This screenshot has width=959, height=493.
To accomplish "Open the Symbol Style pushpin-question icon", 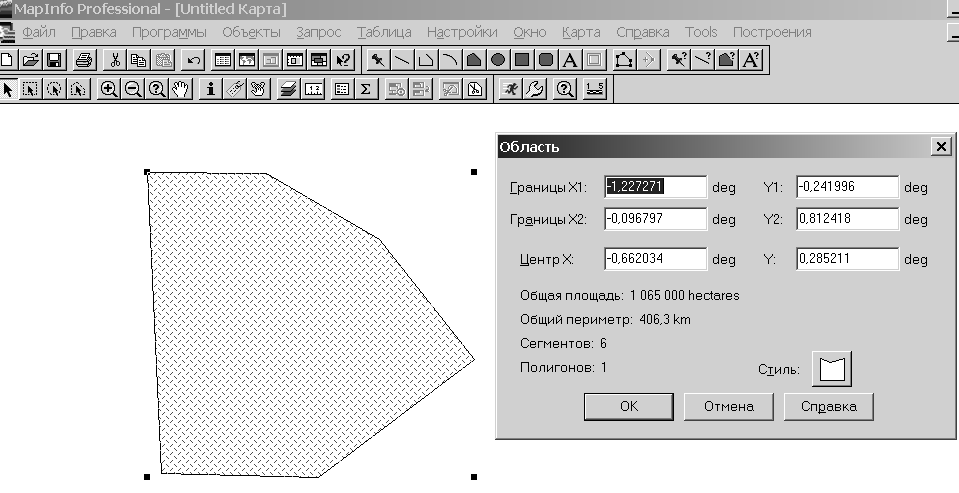I will pos(678,60).
